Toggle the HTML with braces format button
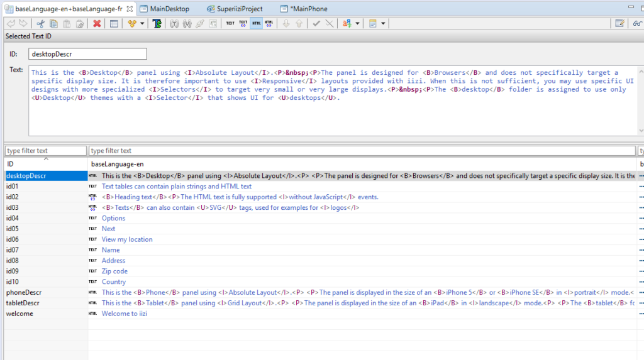The image size is (644, 360). (x=269, y=24)
